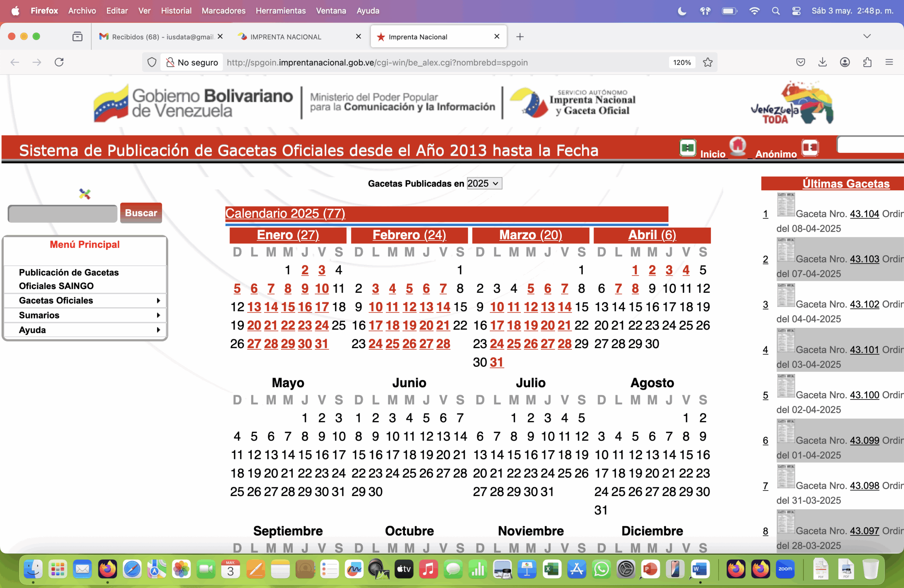Open gaceta 43.101 thumbnail

[x=785, y=341]
